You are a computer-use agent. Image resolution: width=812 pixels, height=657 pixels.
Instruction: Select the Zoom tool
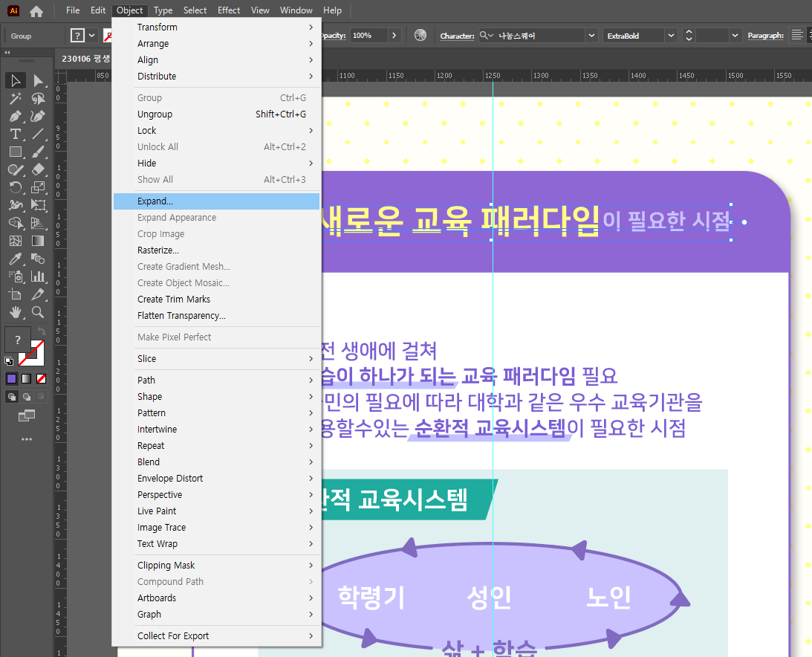point(38,312)
